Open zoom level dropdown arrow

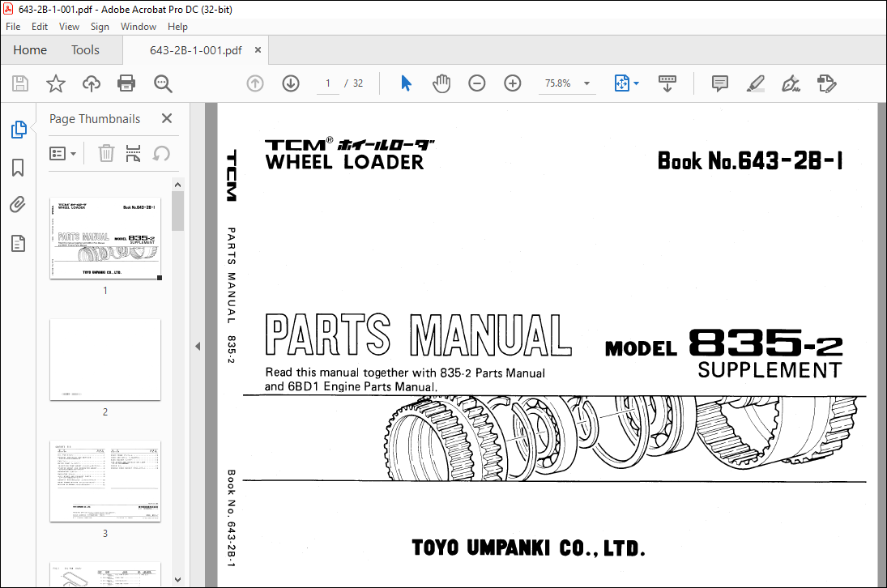point(586,83)
